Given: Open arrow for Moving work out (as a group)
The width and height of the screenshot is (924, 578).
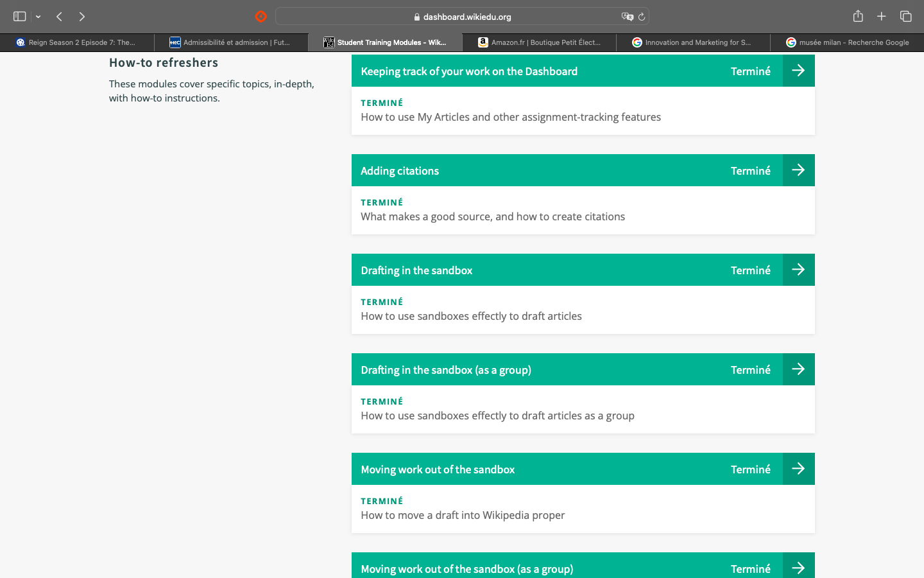Looking at the screenshot, I should pos(798,566).
